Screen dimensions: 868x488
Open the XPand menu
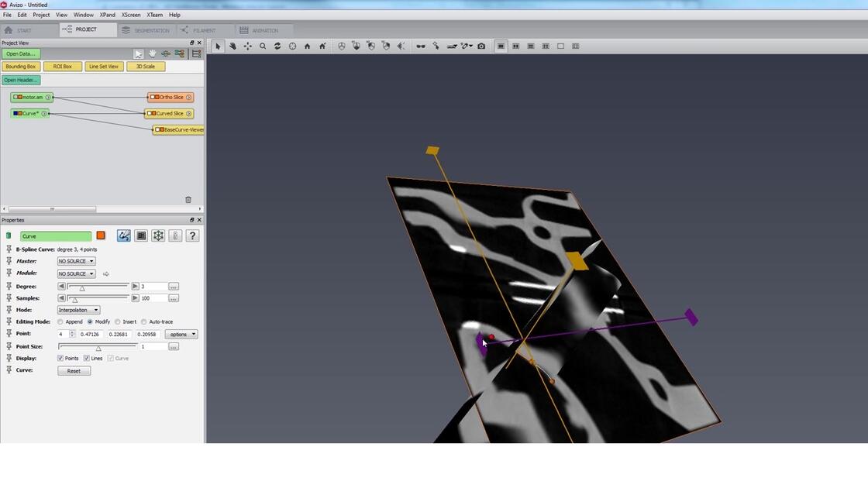[108, 15]
